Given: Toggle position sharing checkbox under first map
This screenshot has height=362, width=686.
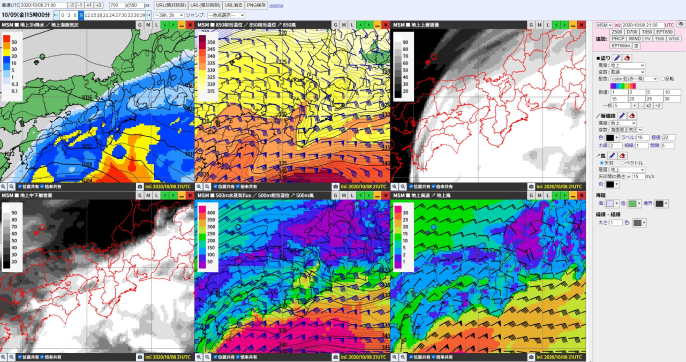Looking at the screenshot, I should point(20,187).
